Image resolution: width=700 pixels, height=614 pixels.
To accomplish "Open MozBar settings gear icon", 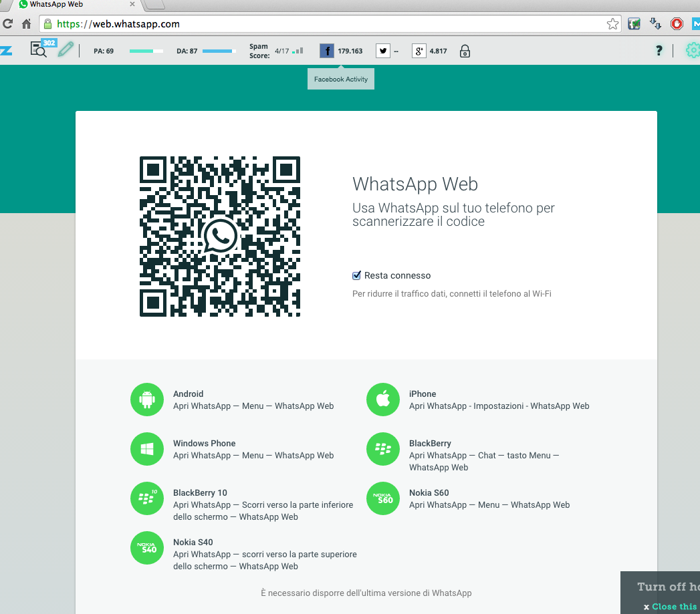I will pyautogui.click(x=693, y=50).
